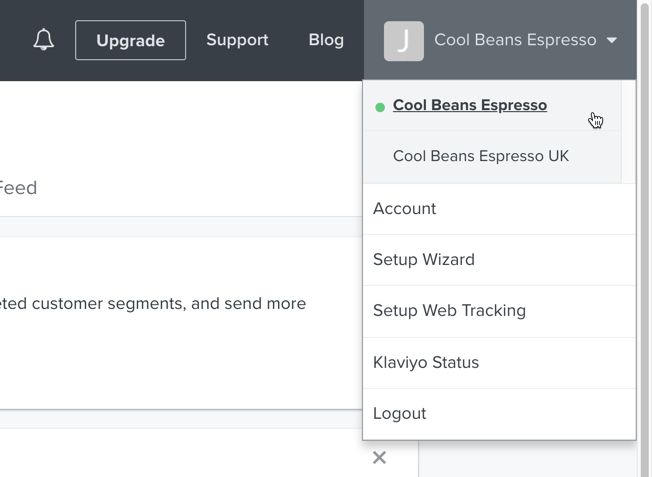652x477 pixels.
Task: Click the account list scrollbar
Action: tap(628, 131)
